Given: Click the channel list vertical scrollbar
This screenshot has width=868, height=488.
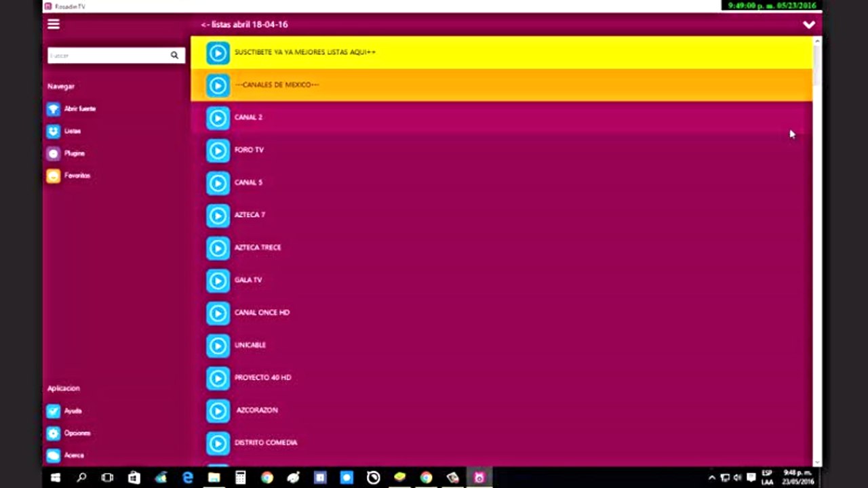Looking at the screenshot, I should click(816, 251).
